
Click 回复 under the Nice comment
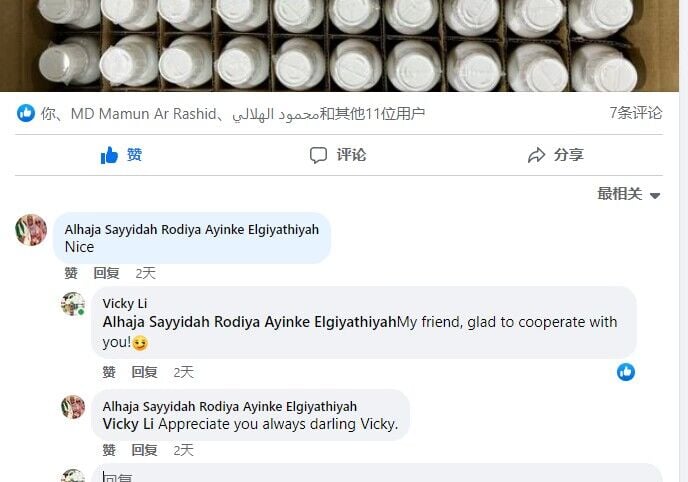(106, 273)
